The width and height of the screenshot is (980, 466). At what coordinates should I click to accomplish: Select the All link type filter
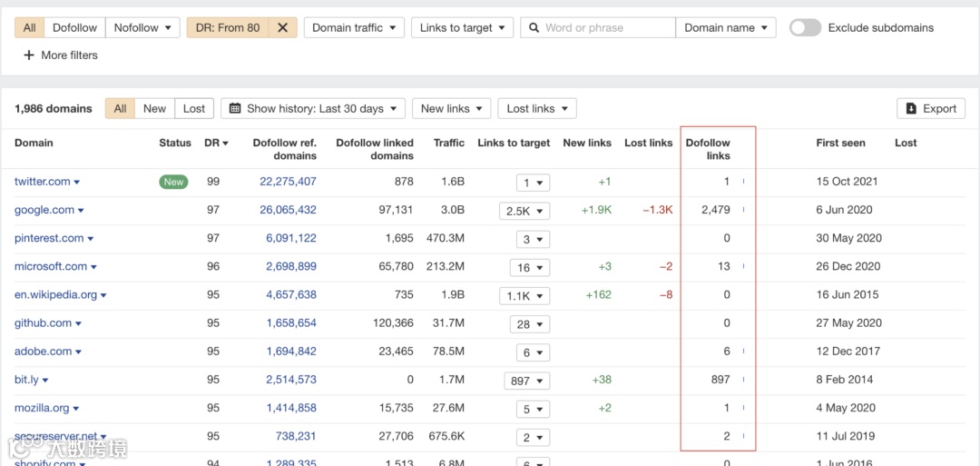29,27
